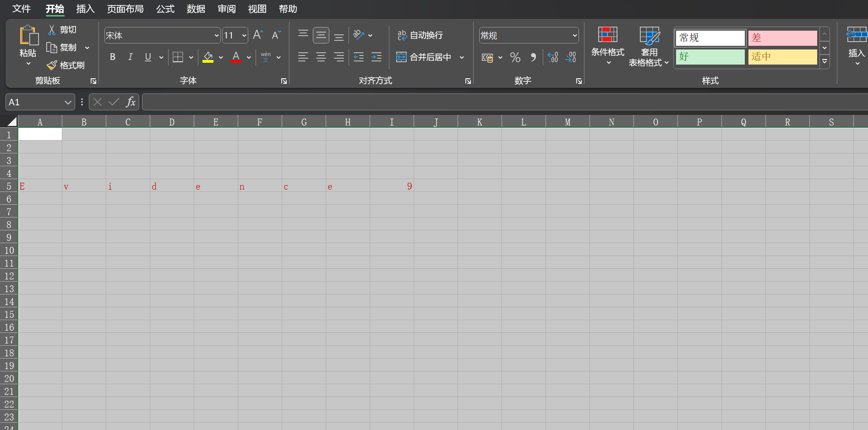868x430 pixels.
Task: Switch to the Insert (插入) tab
Action: (85, 9)
